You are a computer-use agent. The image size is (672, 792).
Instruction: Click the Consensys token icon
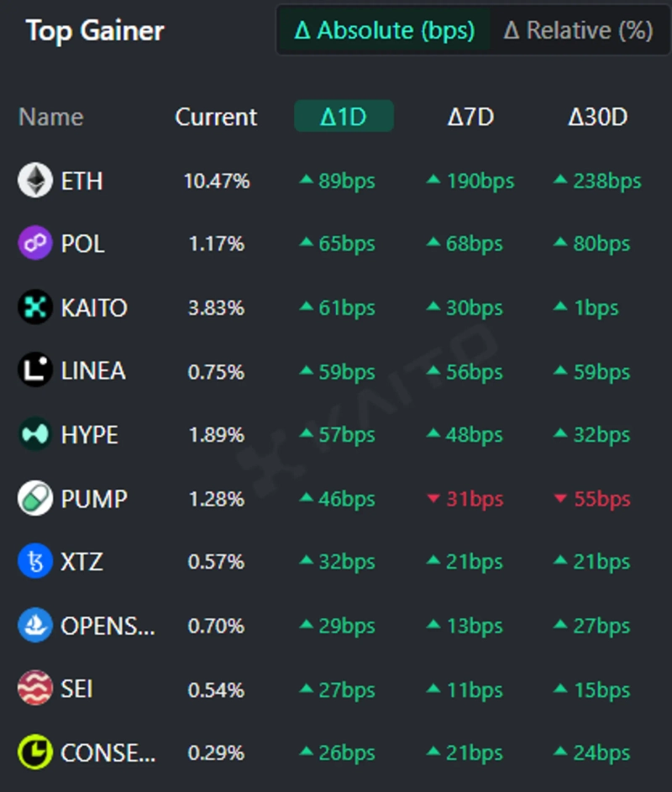click(x=35, y=753)
